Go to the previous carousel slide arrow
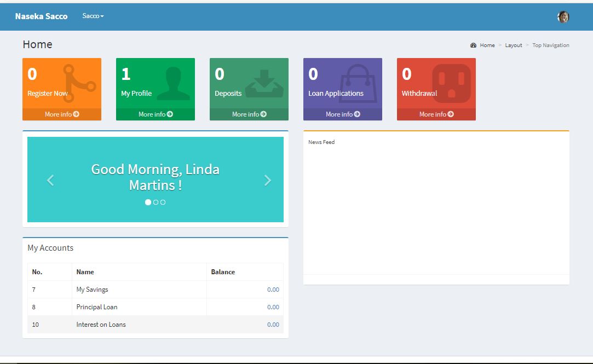 [50, 180]
